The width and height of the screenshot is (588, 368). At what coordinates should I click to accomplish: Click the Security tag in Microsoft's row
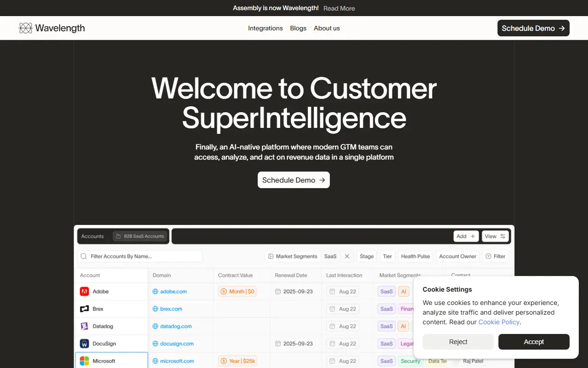coord(410,361)
